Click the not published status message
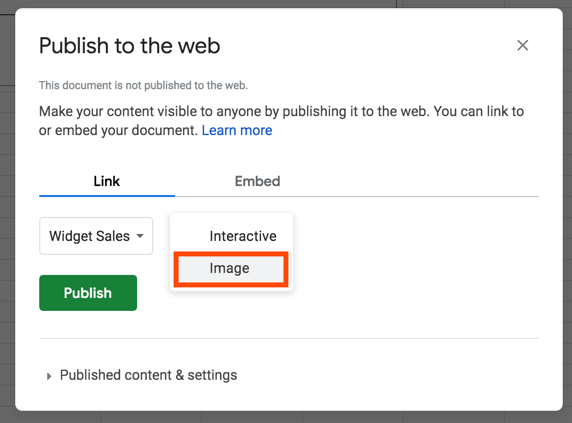Viewport: 572px width, 423px height. pos(143,85)
